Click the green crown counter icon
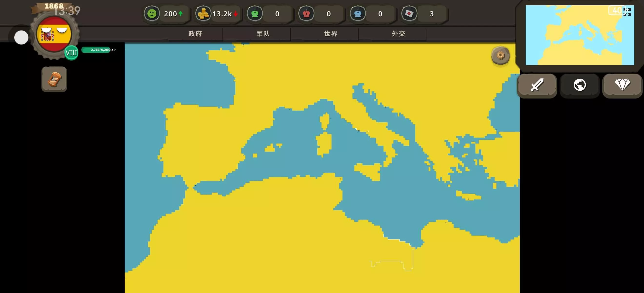This screenshot has width=644, height=293. tap(255, 13)
